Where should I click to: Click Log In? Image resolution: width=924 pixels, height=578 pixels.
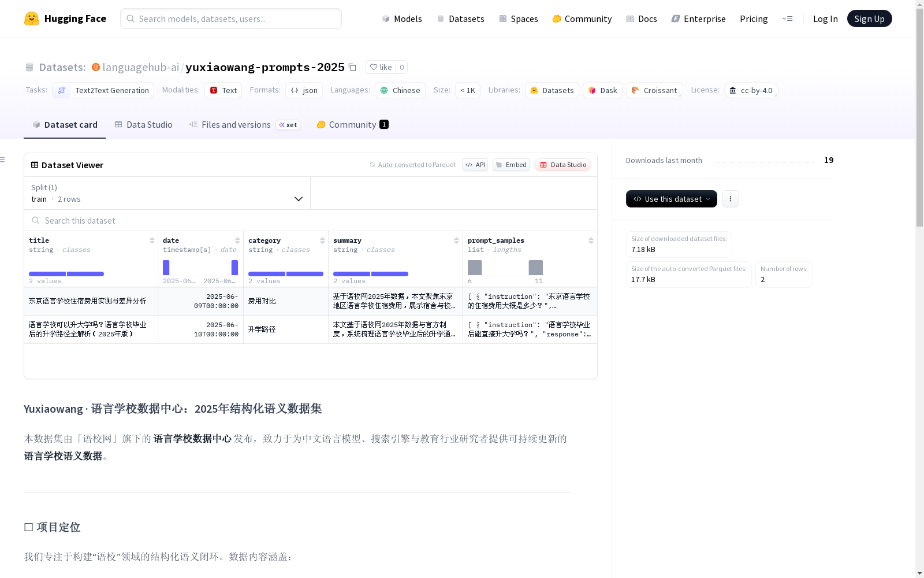coord(825,18)
